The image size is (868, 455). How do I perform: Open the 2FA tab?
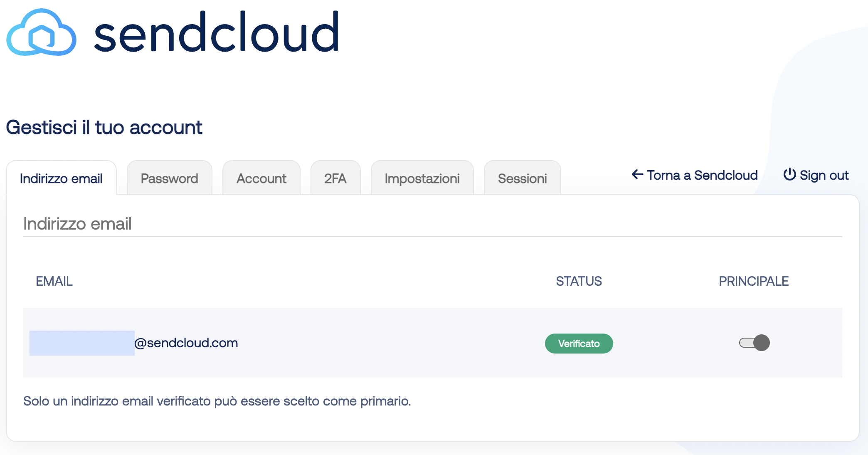pos(335,178)
